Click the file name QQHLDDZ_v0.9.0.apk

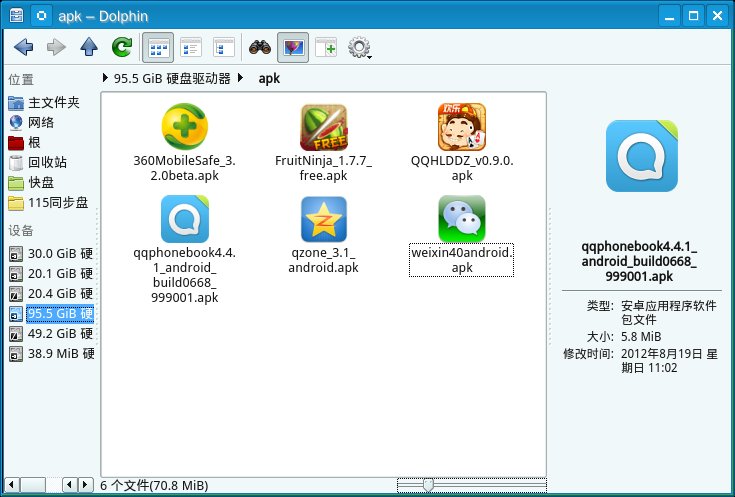462,168
